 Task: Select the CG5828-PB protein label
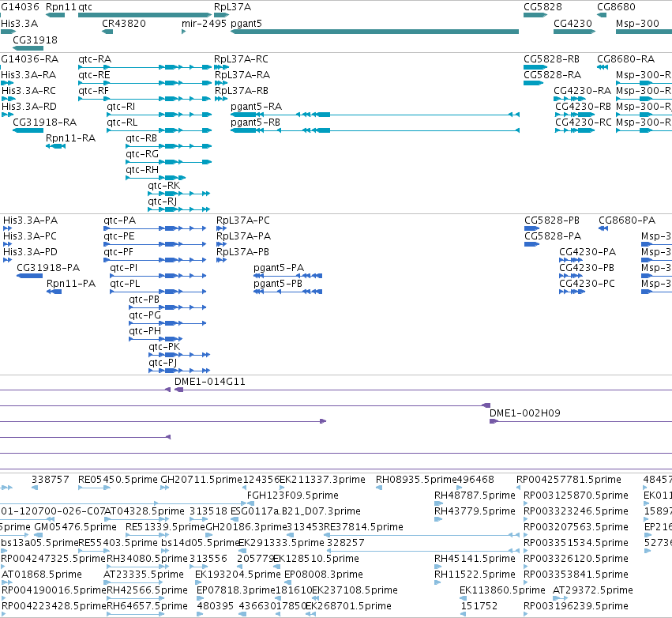point(552,220)
